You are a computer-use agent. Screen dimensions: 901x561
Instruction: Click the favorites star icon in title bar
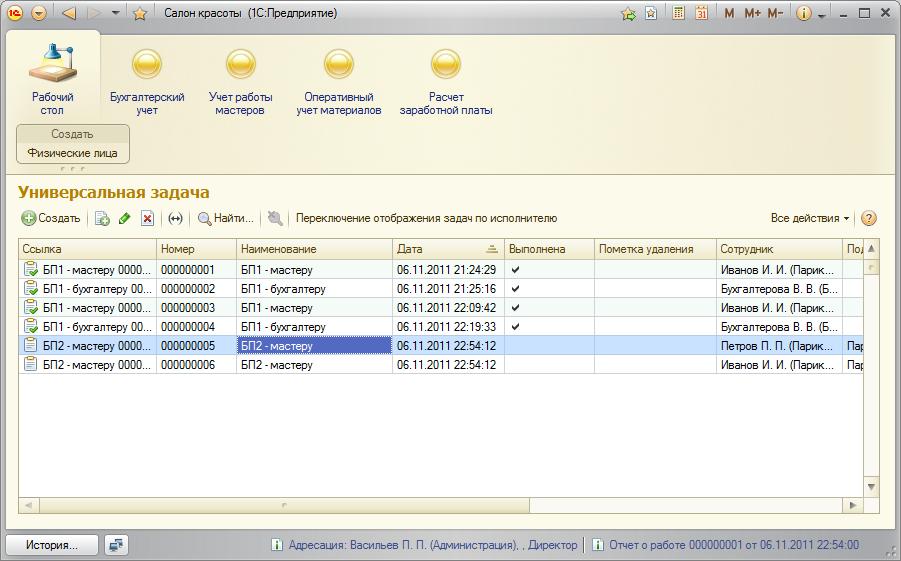(140, 13)
